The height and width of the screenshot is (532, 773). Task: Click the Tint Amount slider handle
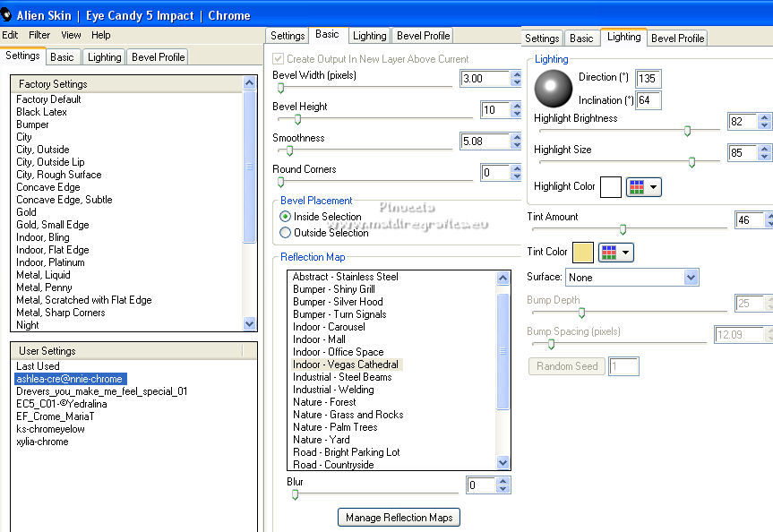623,229
